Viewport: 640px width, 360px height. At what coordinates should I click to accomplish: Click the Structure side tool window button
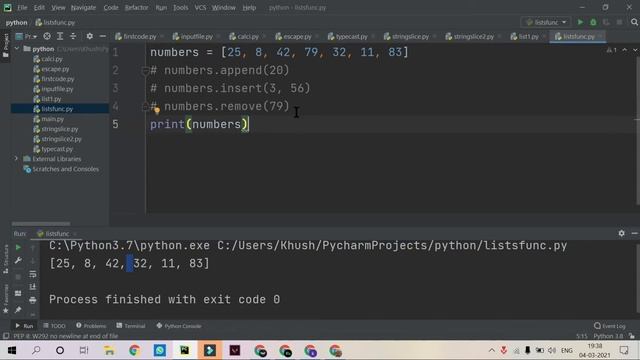point(6,259)
